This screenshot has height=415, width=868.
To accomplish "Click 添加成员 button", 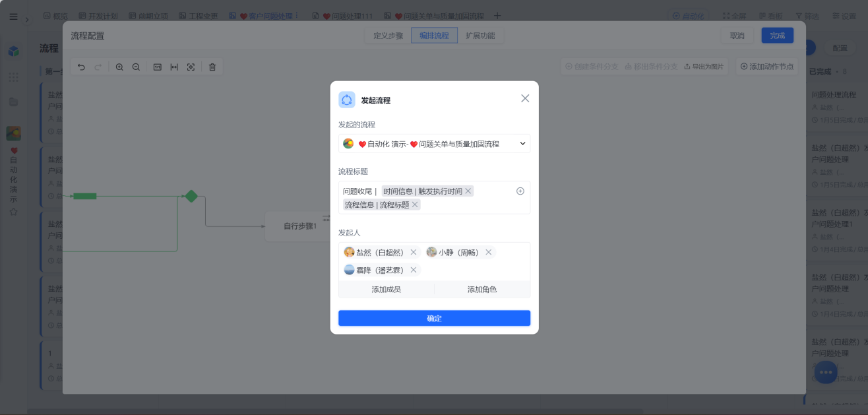I will 386,290.
